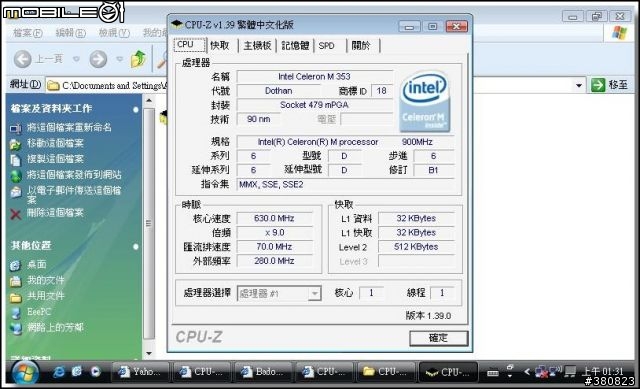Click the Start orb button
The height and width of the screenshot is (389, 640).
point(25,372)
